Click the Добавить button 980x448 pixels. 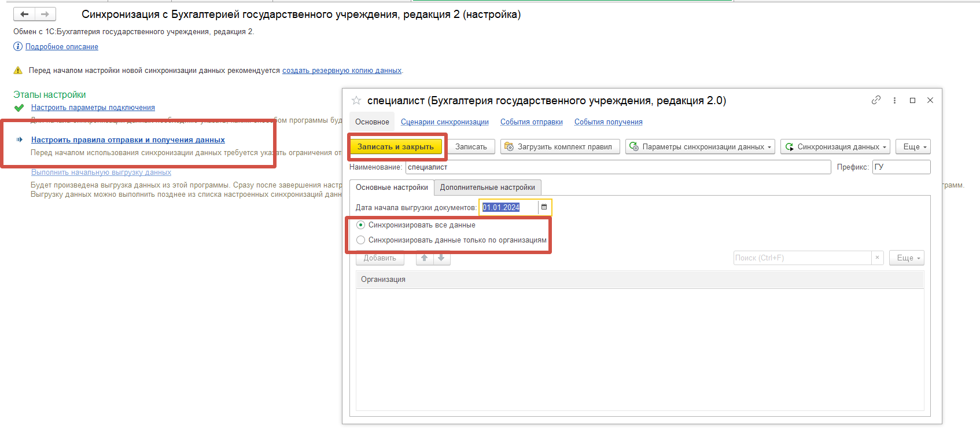pos(380,258)
